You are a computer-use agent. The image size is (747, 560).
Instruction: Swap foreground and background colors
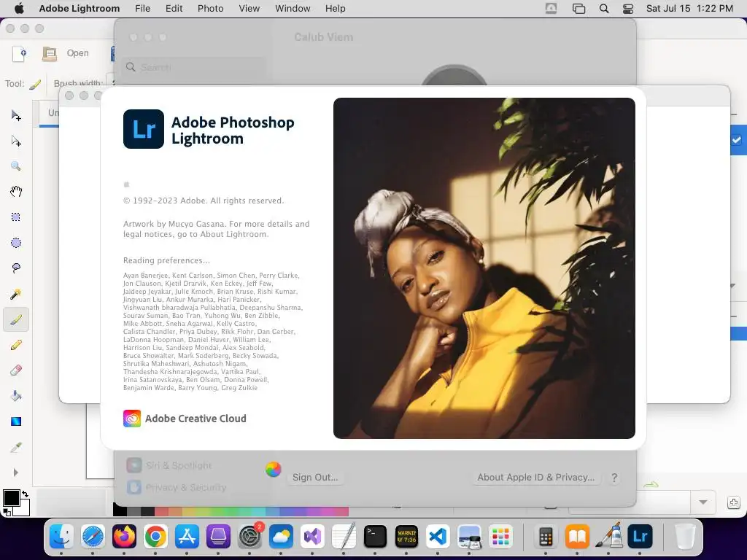[26, 494]
